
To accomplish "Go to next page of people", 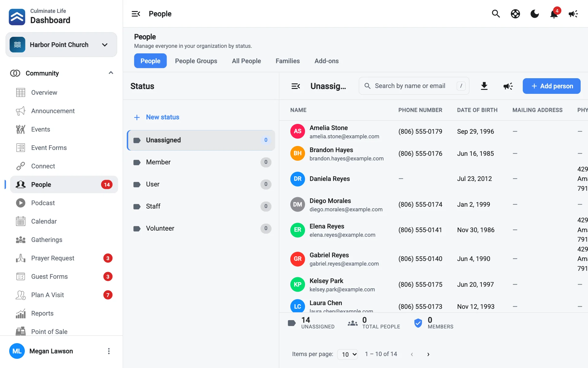I will coord(428,354).
